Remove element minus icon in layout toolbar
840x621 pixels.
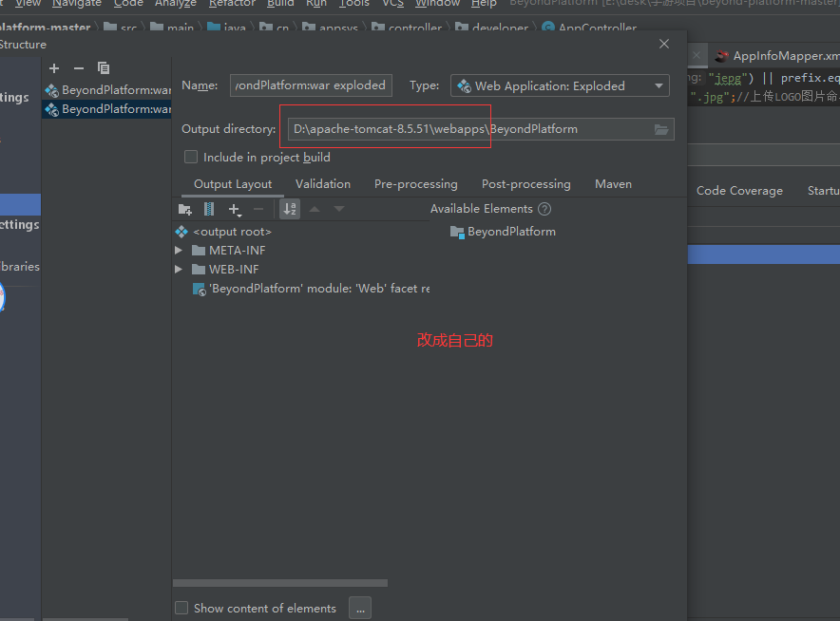coord(258,209)
